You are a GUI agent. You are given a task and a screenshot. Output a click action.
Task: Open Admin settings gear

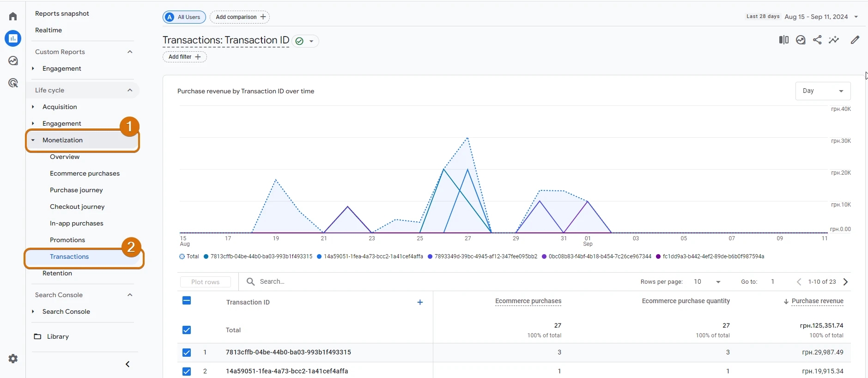click(x=13, y=359)
